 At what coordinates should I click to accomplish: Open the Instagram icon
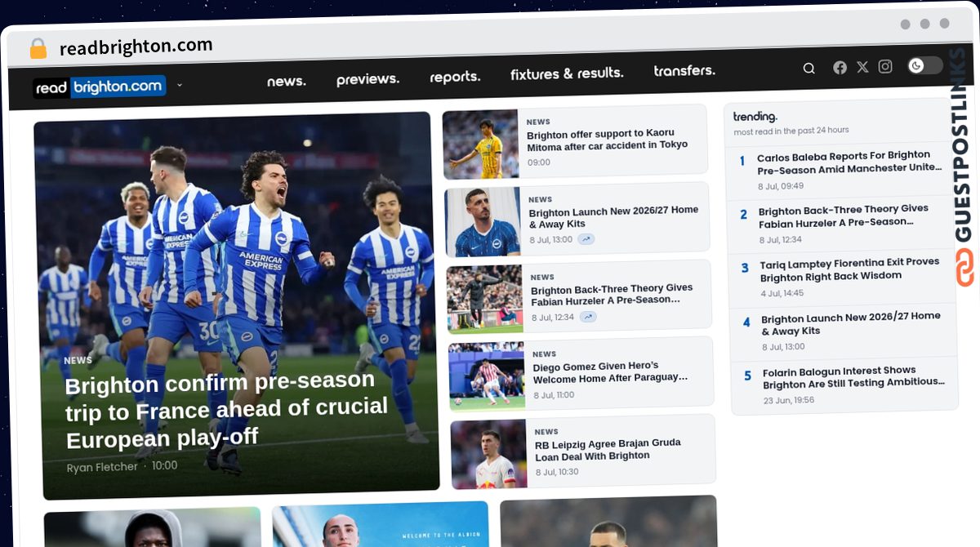pyautogui.click(x=885, y=66)
